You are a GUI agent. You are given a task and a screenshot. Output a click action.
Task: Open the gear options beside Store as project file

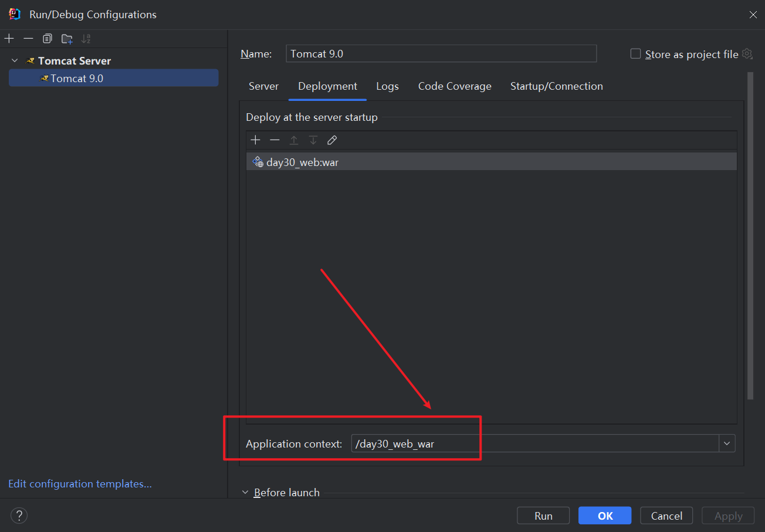(747, 53)
